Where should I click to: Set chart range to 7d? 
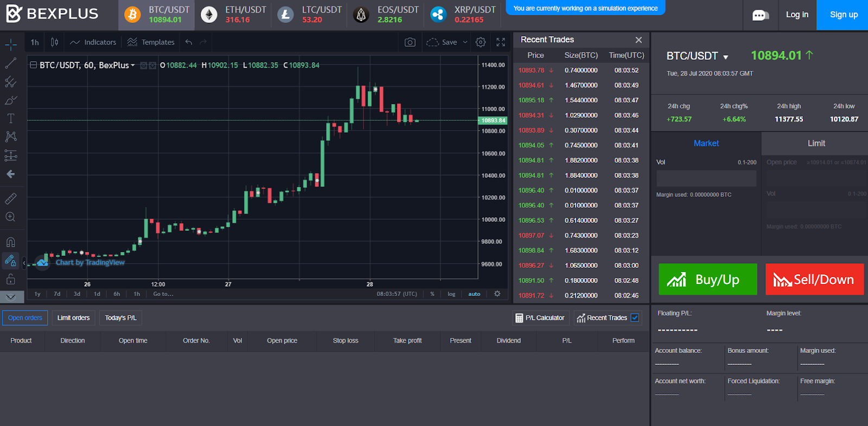pos(57,294)
